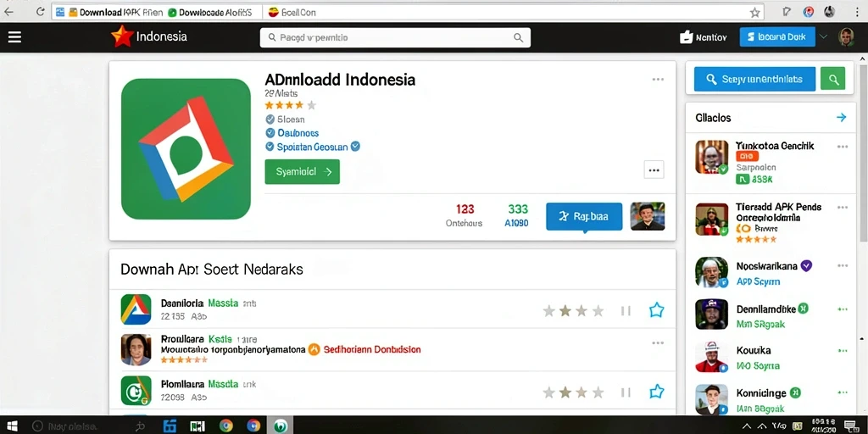Open the Tieradd APK Pends app icon

(x=711, y=219)
